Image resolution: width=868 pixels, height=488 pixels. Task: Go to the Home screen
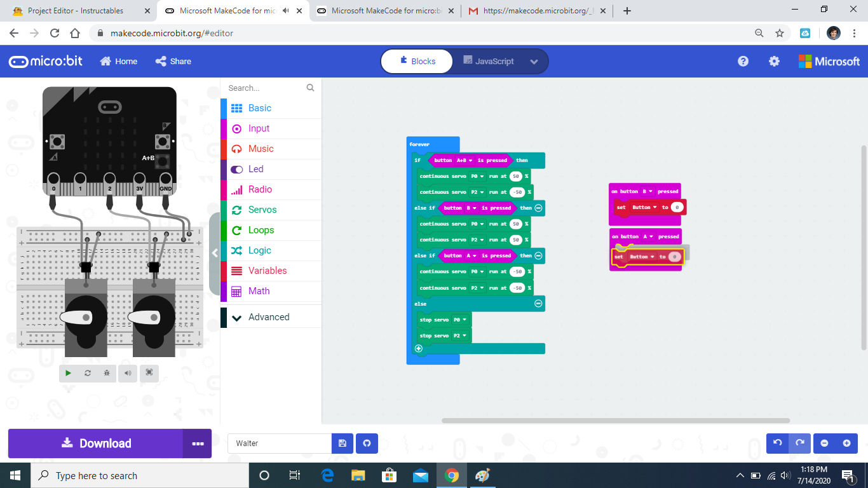tap(119, 62)
